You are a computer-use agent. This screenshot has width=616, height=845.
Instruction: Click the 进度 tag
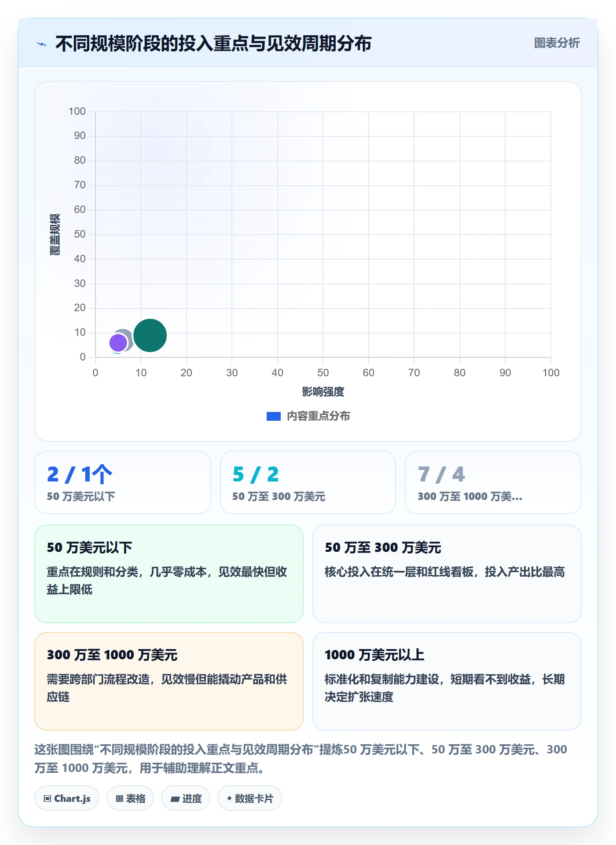click(186, 798)
